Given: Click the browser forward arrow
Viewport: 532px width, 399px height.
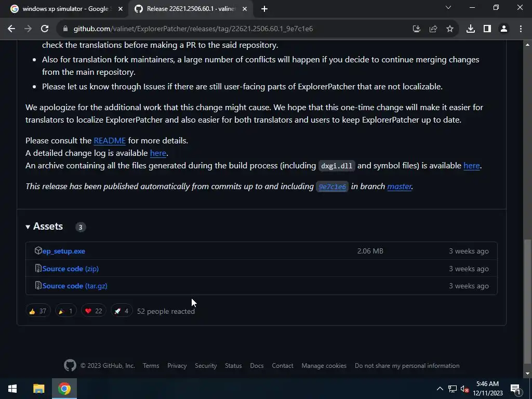Looking at the screenshot, I should coord(28,29).
